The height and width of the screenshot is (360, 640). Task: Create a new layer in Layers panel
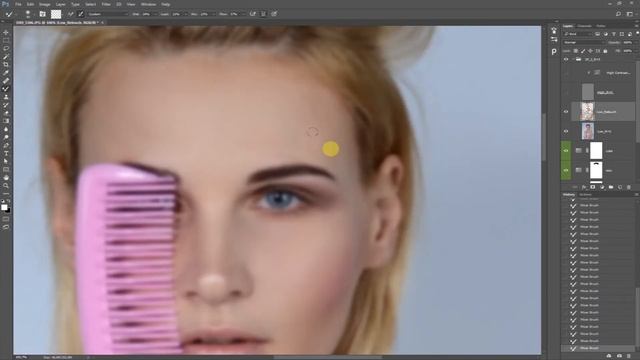(x=620, y=187)
